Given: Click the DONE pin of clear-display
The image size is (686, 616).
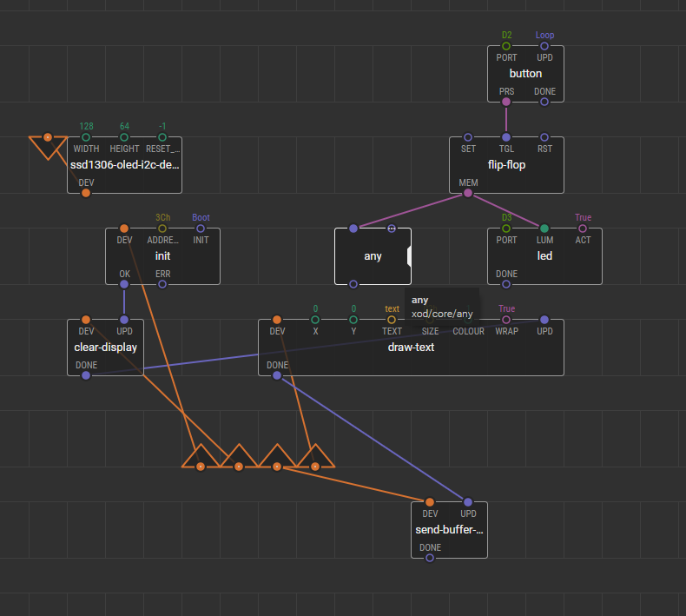Looking at the screenshot, I should tap(86, 375).
